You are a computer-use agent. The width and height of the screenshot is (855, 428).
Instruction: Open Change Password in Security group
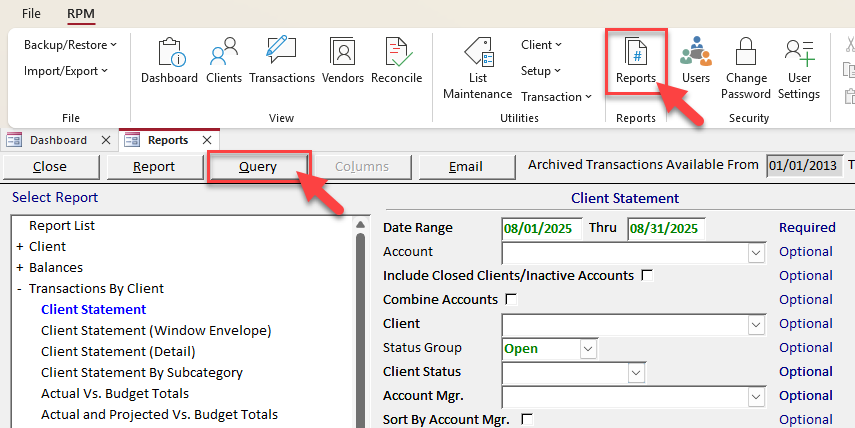747,68
